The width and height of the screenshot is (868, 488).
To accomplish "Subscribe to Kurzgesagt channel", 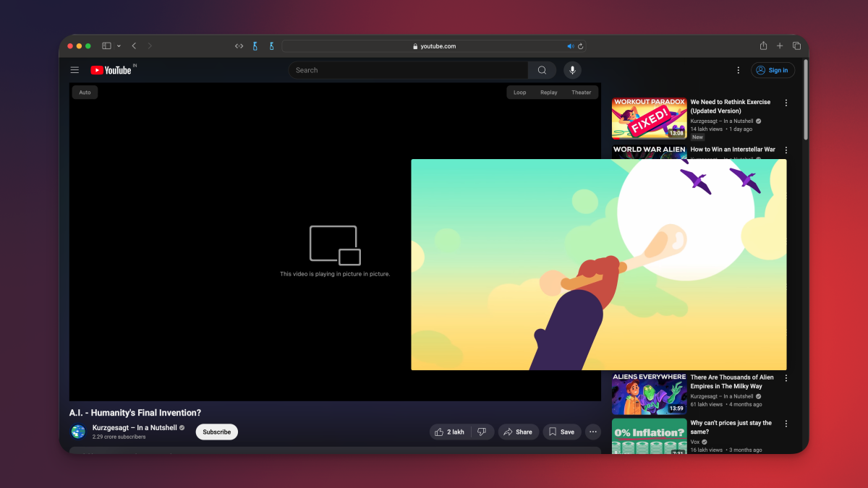I will coord(216,432).
